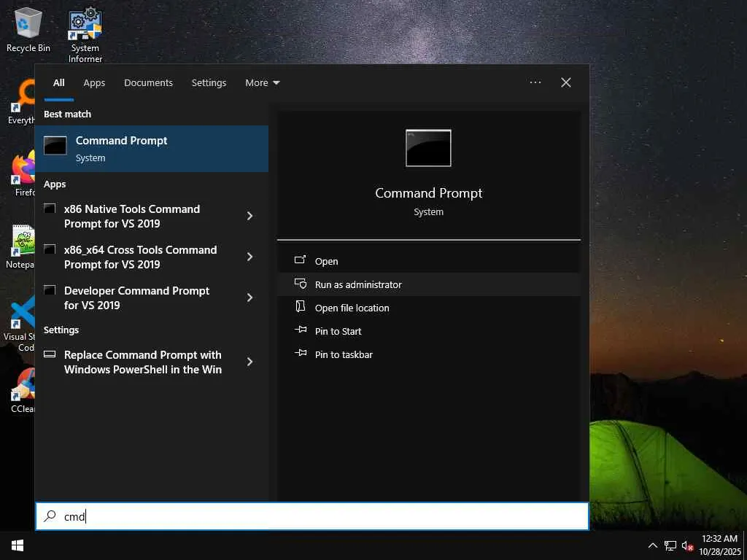Click the Open action icon
Viewport: 747px width, 560px height.
tap(300, 260)
